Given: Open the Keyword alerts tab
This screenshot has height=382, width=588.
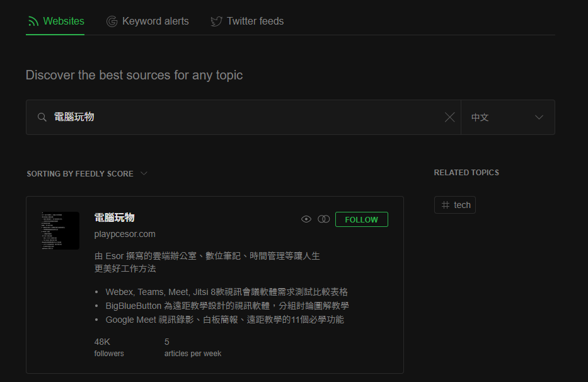Looking at the screenshot, I should tap(147, 21).
